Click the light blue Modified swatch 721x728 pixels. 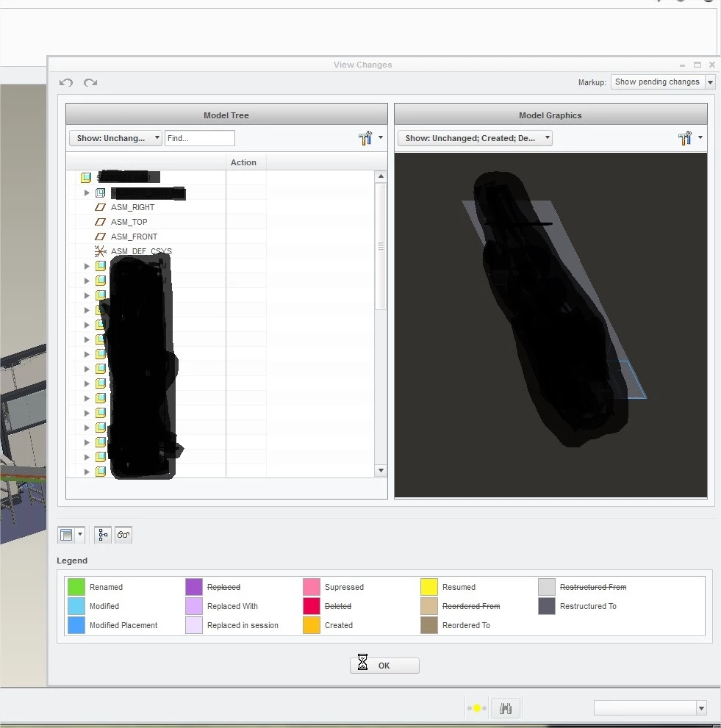click(x=76, y=606)
